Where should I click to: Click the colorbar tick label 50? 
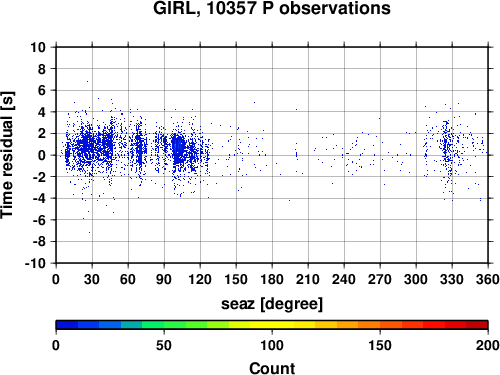click(164, 345)
